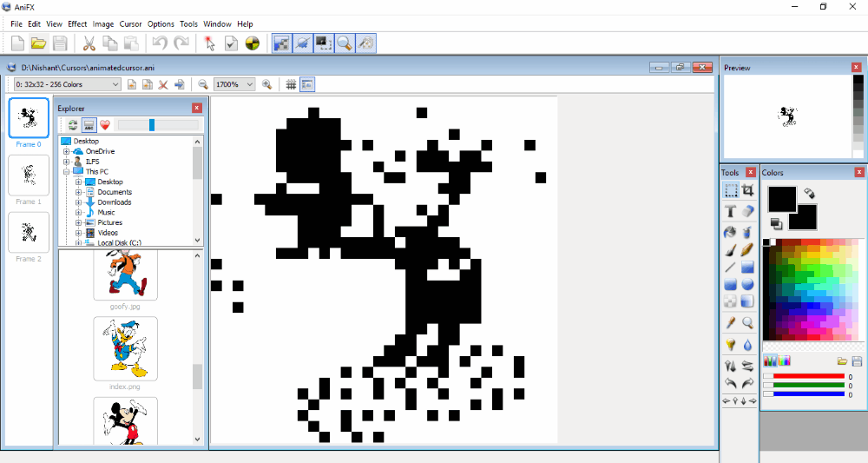The image size is (868, 463).
Task: Select the Ellipse shape tool
Action: point(747,285)
